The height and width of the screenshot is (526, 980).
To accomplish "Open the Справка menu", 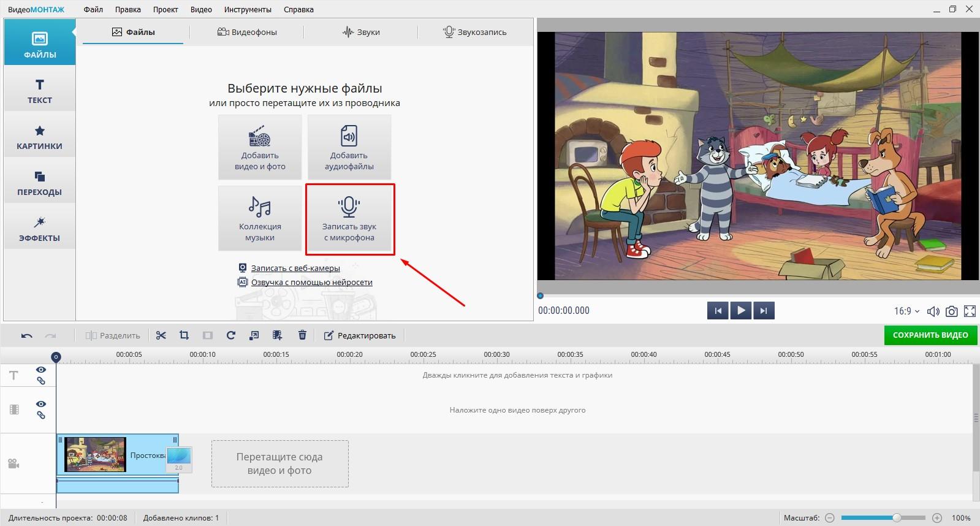I will tap(298, 9).
